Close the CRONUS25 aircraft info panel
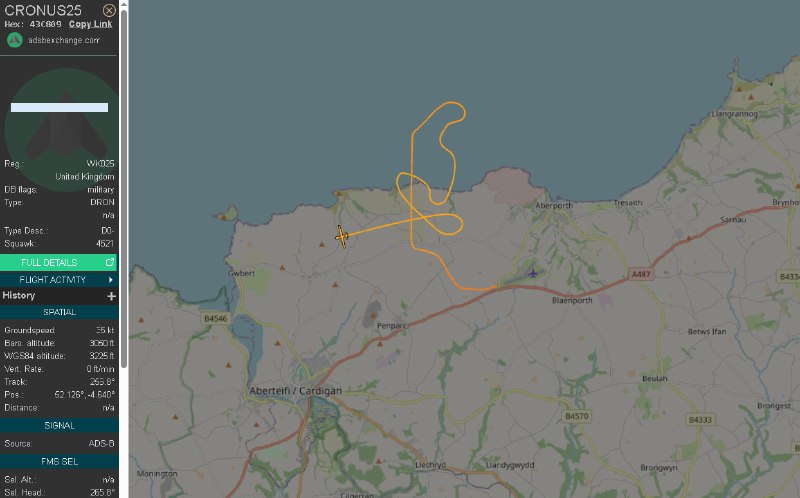This screenshot has width=800, height=498. point(109,10)
